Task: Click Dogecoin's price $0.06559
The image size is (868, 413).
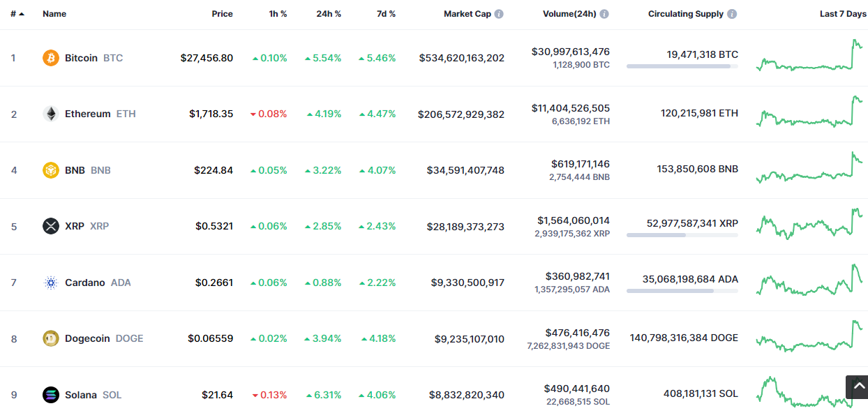Action: pos(211,338)
